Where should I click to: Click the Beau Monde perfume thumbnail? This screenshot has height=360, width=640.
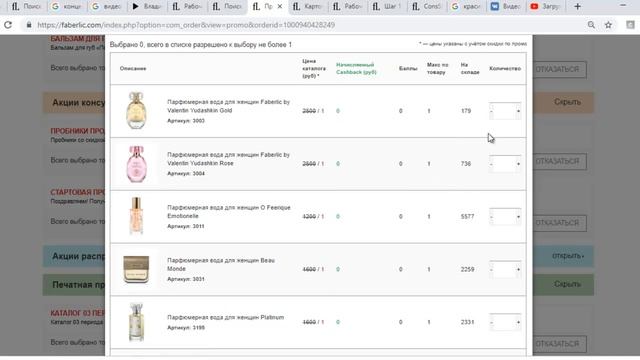[136, 269]
